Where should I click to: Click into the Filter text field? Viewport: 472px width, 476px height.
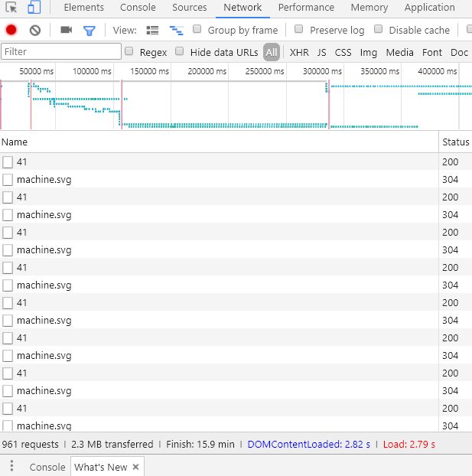point(61,51)
